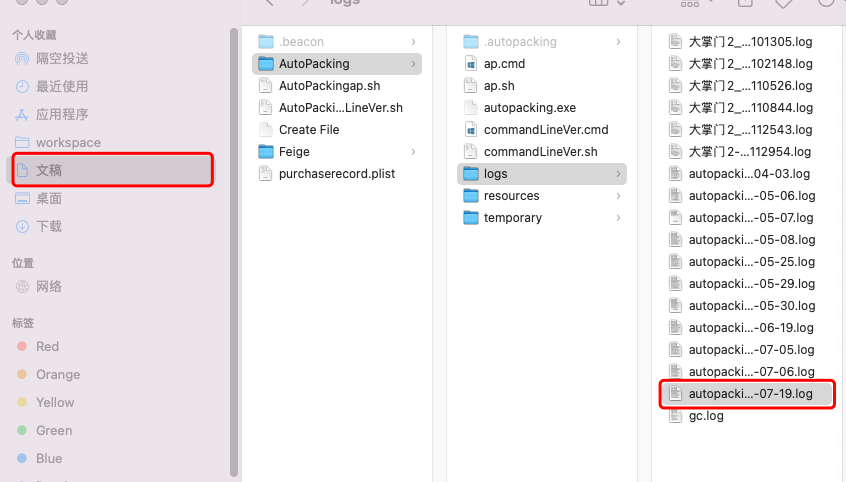Click the 桌面 desktop icon
The image size is (846, 482).
[22, 198]
